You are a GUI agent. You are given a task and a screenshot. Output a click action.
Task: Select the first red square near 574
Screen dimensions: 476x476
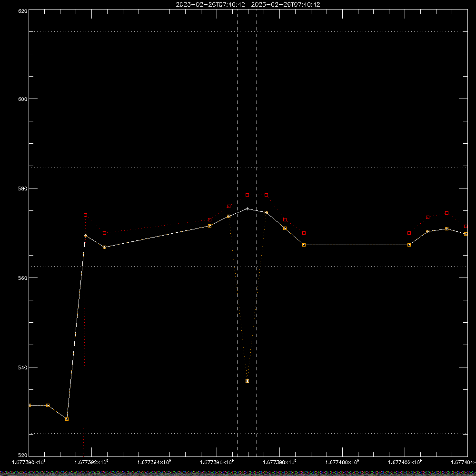[86, 215]
